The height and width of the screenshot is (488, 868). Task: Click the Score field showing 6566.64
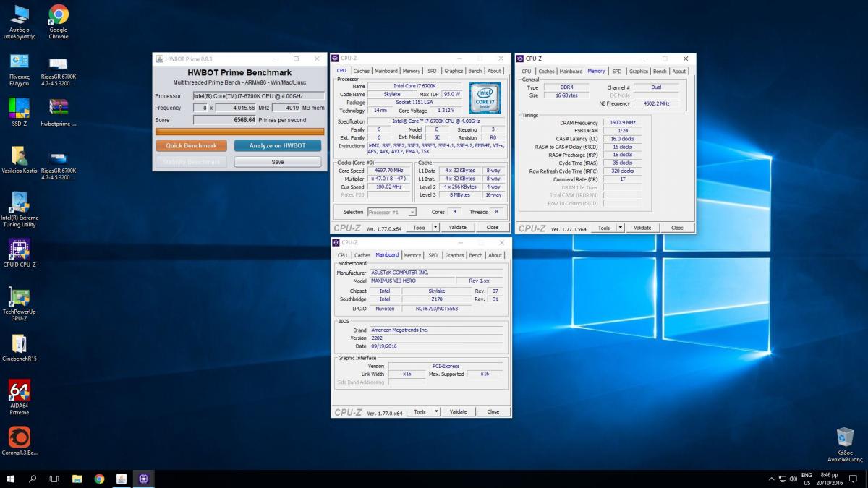225,120
